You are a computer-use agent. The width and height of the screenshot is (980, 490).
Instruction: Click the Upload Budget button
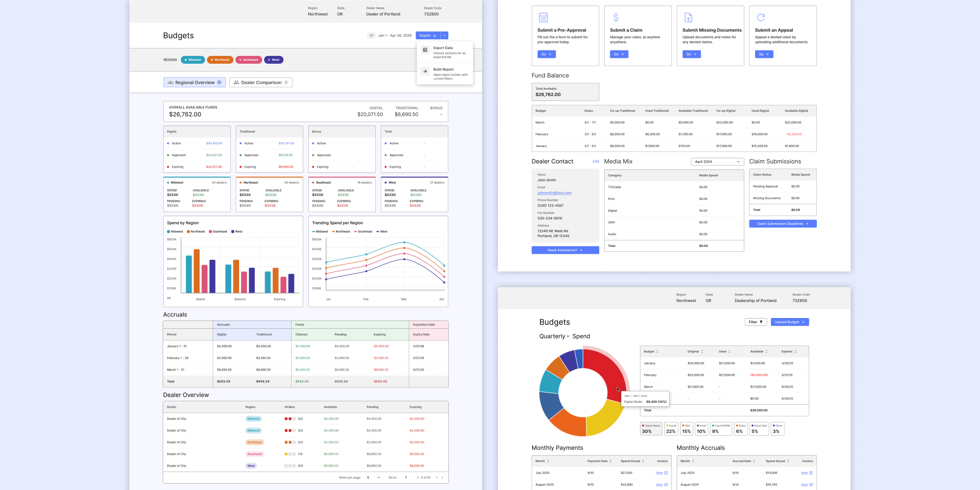(x=789, y=322)
